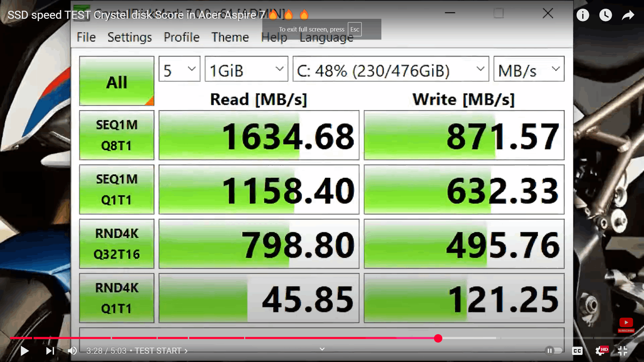The image size is (644, 362).
Task: Open the video info card
Action: [x=583, y=15]
